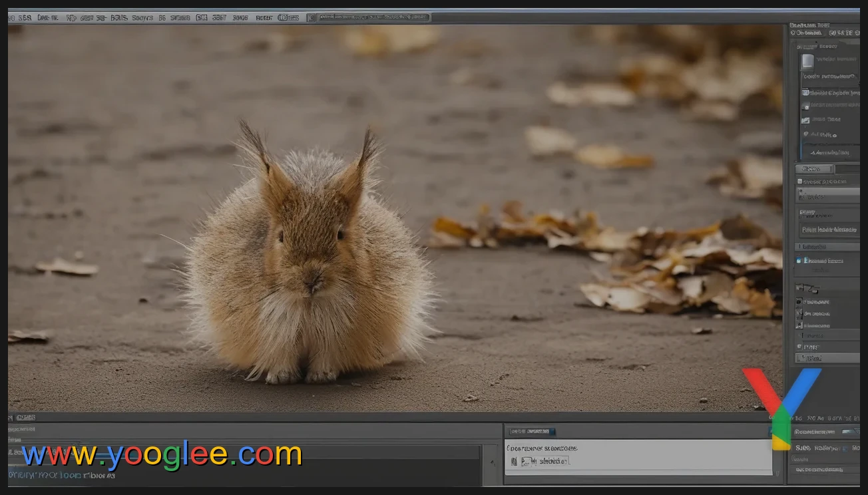Expand the combo box in the panel's middle section
The image size is (868, 495).
829,229
